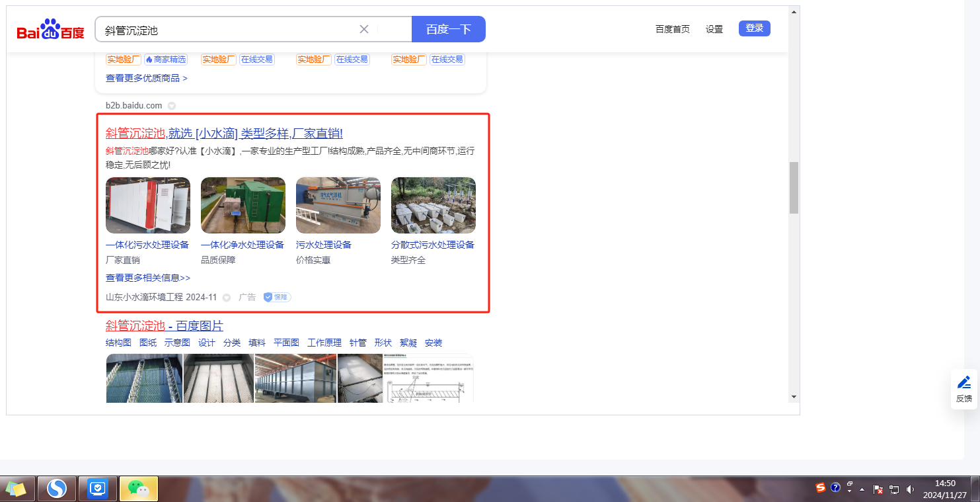Click the 类型齐全 caption text

click(408, 260)
